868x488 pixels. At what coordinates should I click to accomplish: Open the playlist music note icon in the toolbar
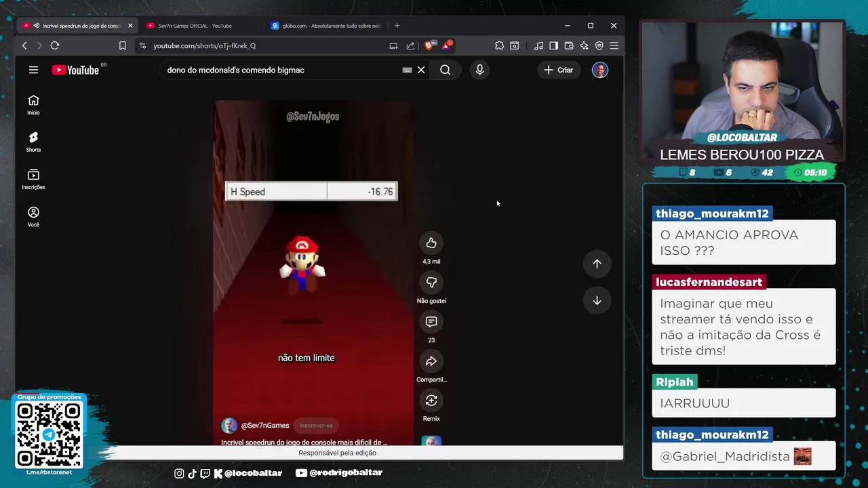[538, 45]
